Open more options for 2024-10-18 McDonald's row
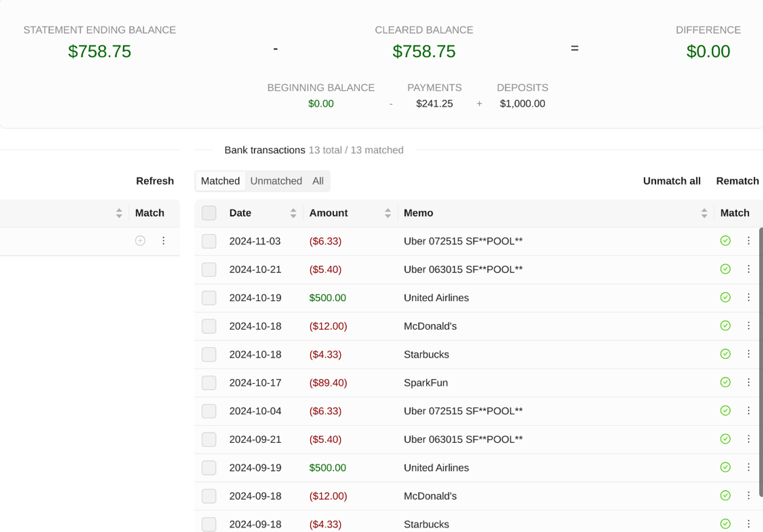The image size is (763, 532). click(x=748, y=326)
